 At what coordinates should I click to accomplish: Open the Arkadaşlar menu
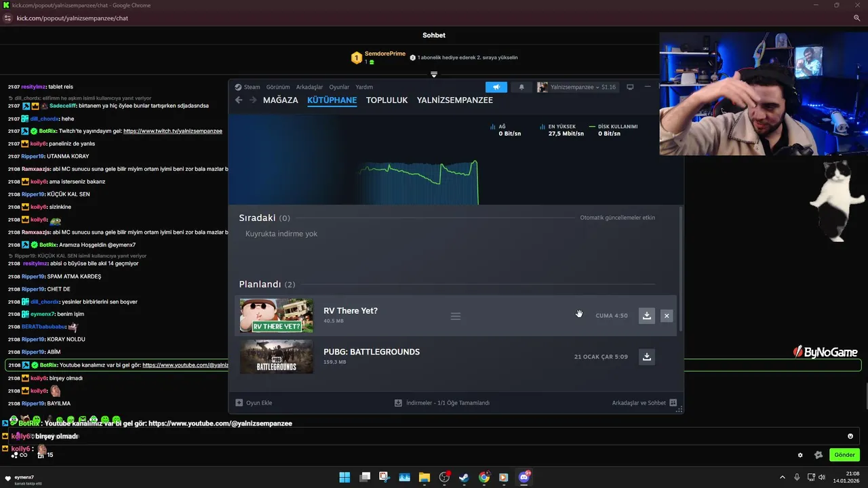click(309, 87)
